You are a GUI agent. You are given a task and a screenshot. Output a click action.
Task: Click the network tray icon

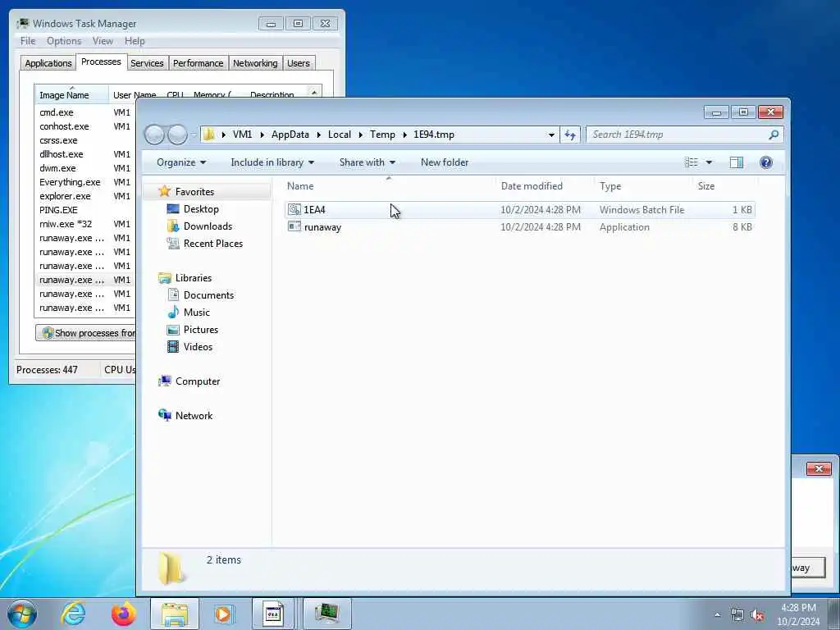point(737,615)
